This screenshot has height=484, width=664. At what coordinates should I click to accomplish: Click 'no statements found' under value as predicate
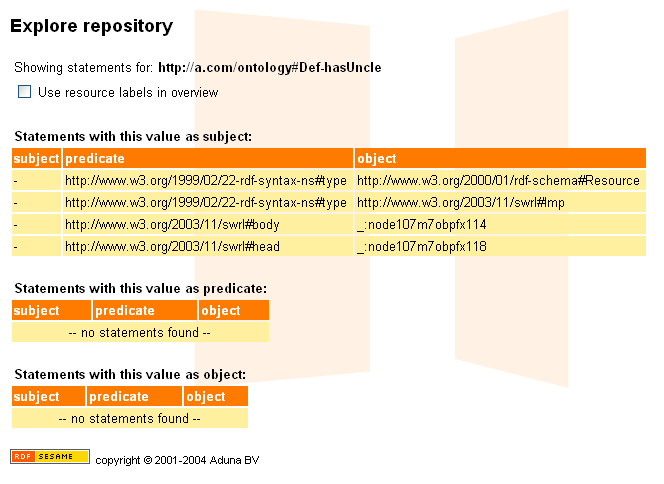(x=140, y=332)
